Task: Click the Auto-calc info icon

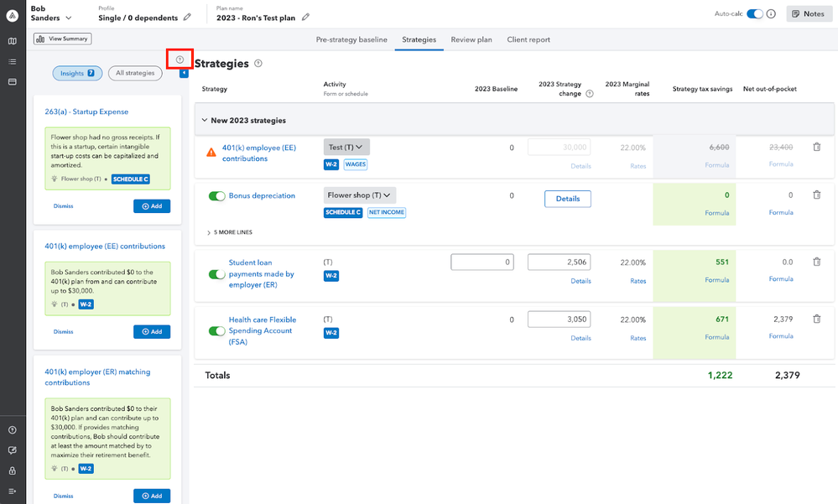Action: coord(771,14)
